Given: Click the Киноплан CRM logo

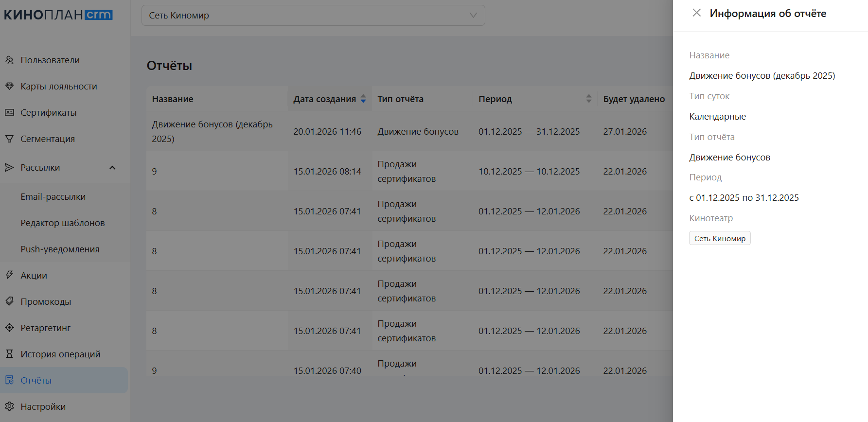Looking at the screenshot, I should click(x=58, y=15).
